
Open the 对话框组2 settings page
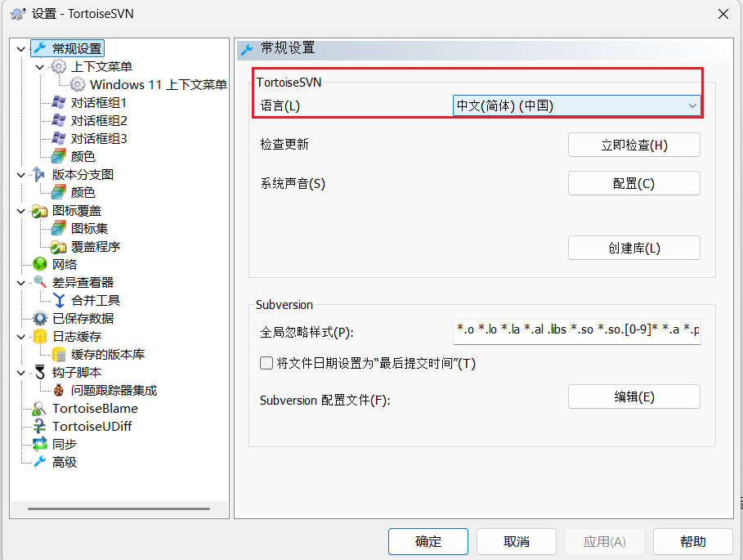coord(99,120)
